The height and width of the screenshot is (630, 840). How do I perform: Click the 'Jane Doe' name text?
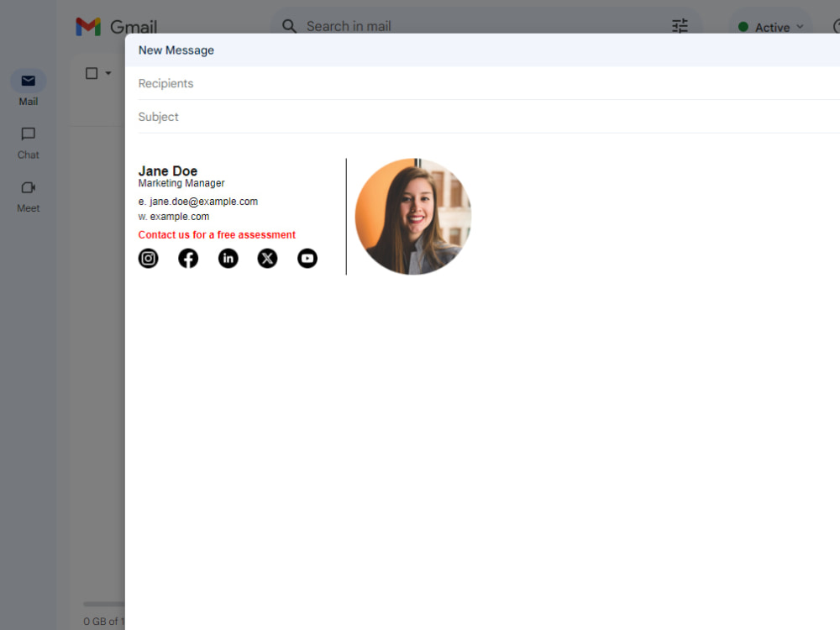(168, 171)
